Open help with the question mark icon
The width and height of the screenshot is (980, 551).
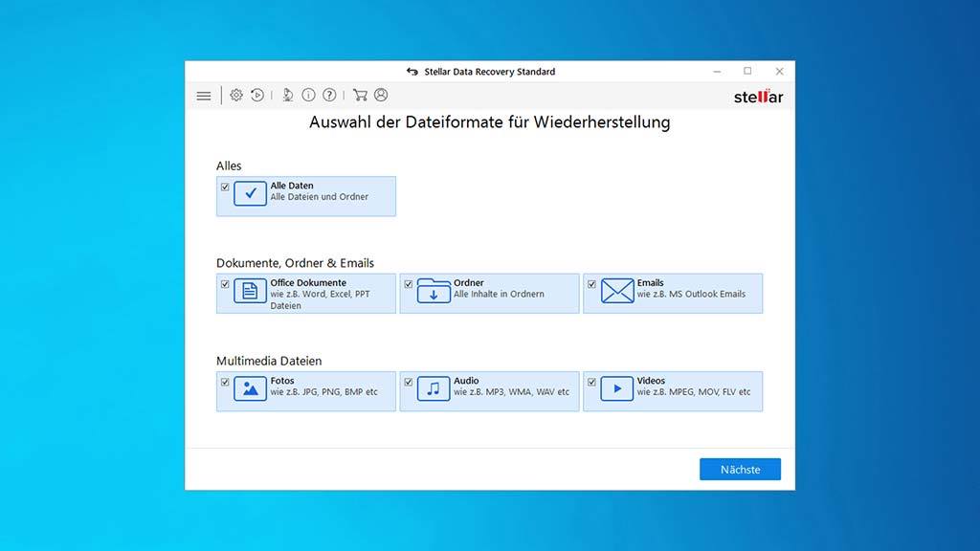[329, 95]
